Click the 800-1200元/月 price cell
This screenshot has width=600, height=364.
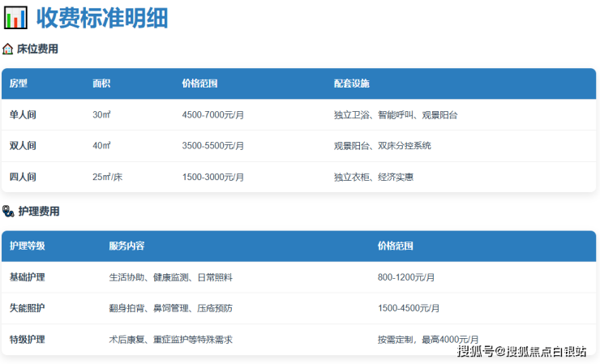(406, 277)
